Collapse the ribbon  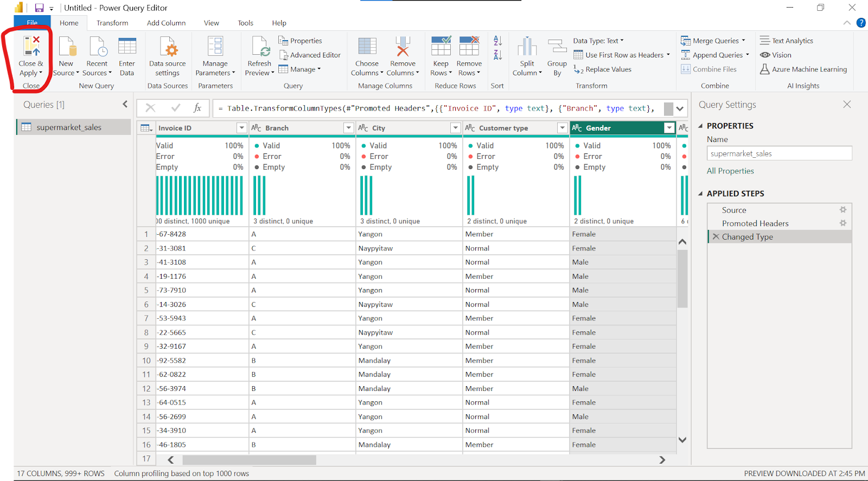tap(847, 23)
